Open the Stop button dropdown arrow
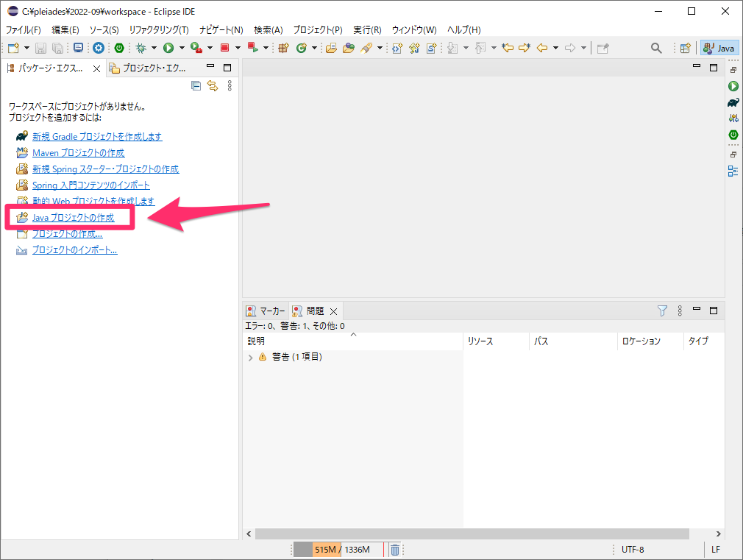 point(238,48)
